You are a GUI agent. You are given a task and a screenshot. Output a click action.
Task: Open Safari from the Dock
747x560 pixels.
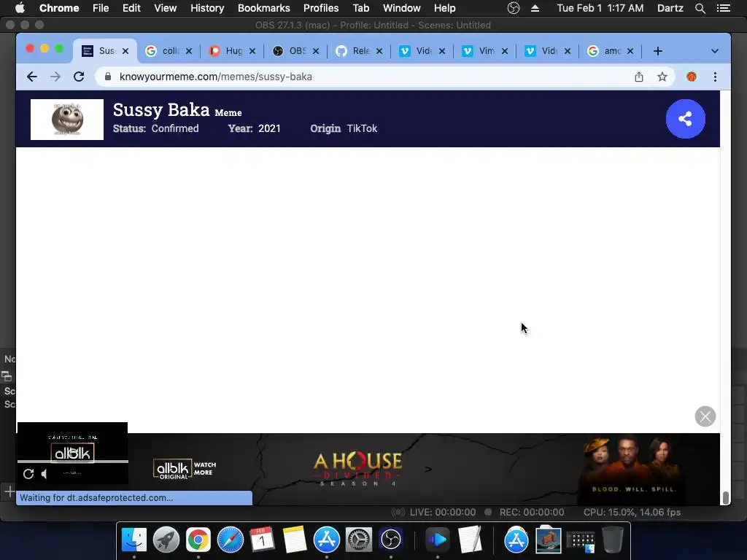pyautogui.click(x=230, y=540)
